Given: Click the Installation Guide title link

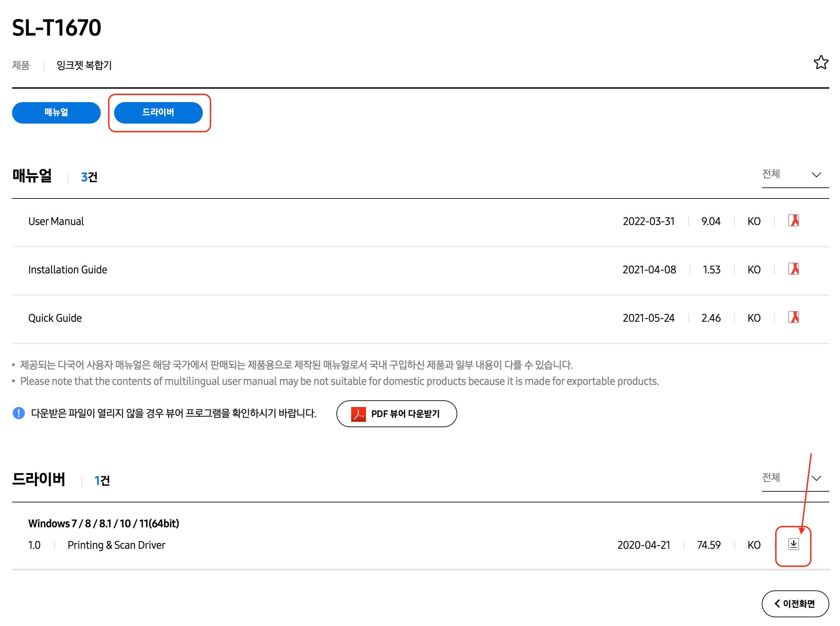Looking at the screenshot, I should click(67, 269).
